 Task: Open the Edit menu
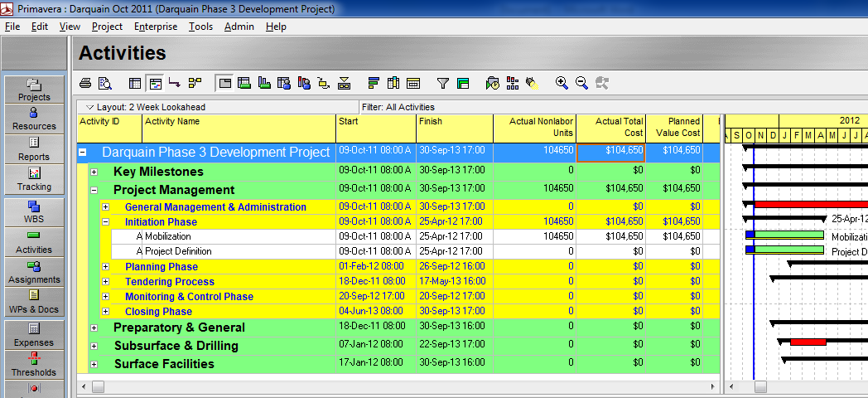click(39, 27)
